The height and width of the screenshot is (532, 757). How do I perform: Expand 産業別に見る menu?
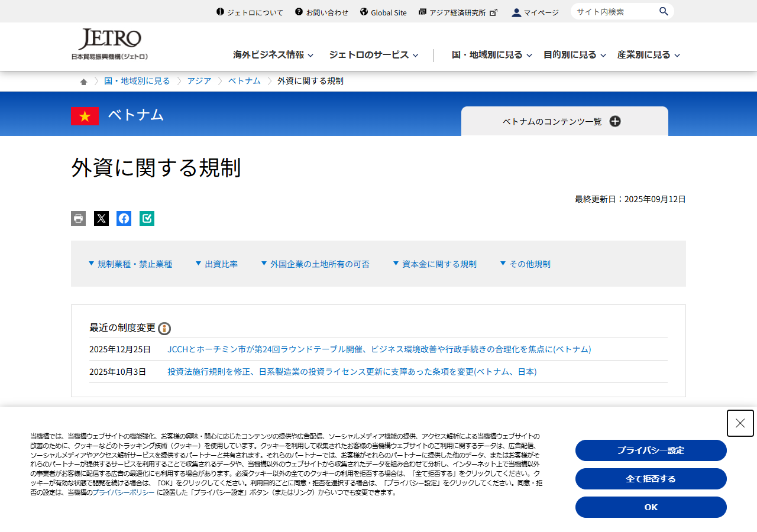pos(649,54)
